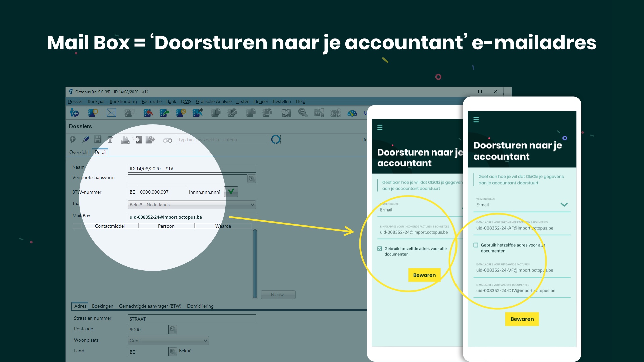Open the Domiciliëring tab

pyautogui.click(x=200, y=306)
